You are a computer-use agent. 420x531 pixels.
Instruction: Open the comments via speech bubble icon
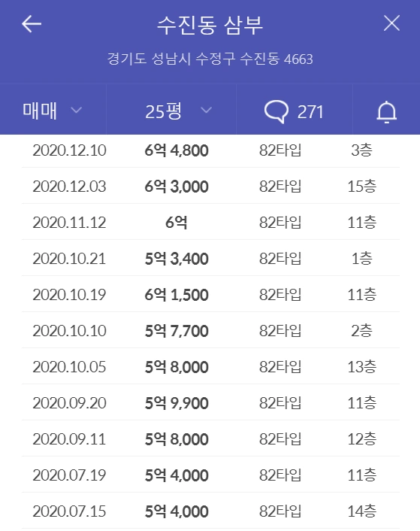[276, 111]
